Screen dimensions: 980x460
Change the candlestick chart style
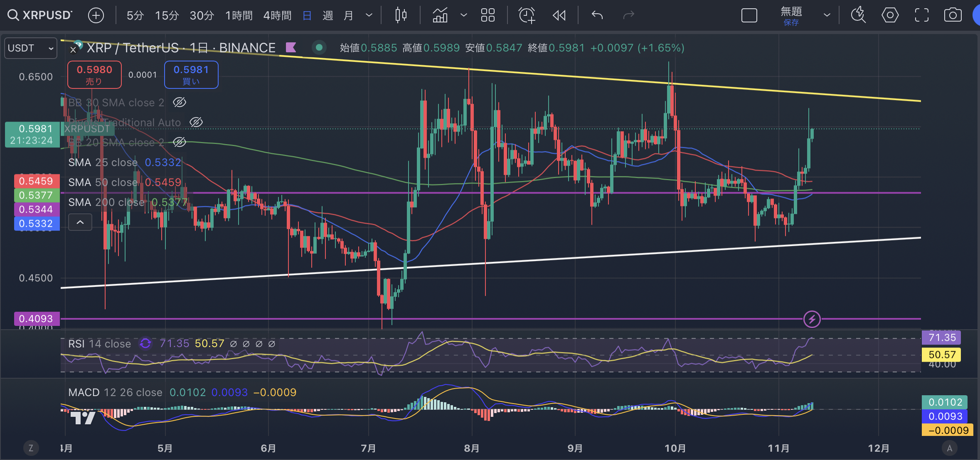(401, 15)
